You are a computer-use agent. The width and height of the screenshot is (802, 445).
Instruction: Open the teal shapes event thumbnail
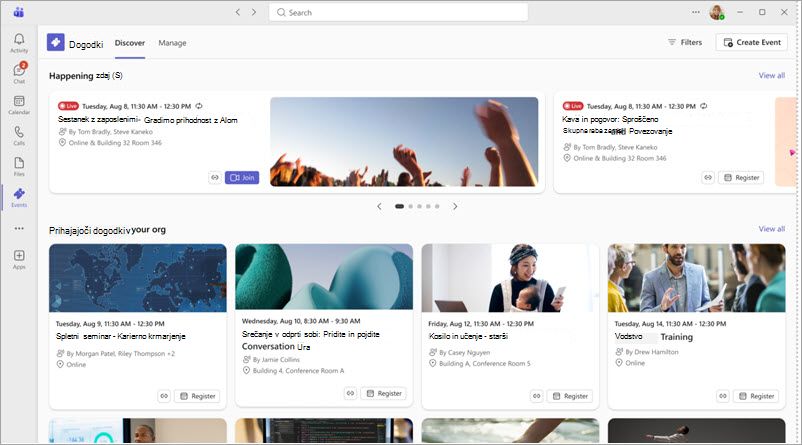pos(324,277)
